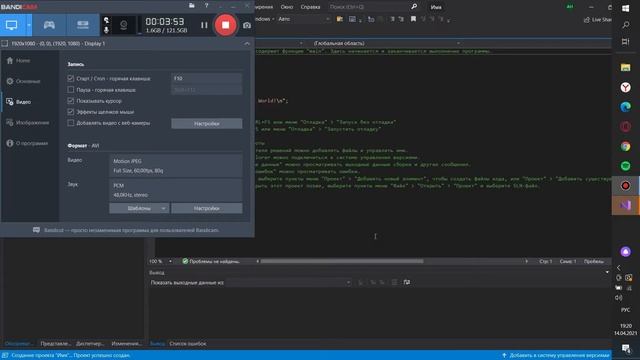Switch to Представле... tab in left panel
The height and width of the screenshot is (360, 640).
click(x=56, y=344)
